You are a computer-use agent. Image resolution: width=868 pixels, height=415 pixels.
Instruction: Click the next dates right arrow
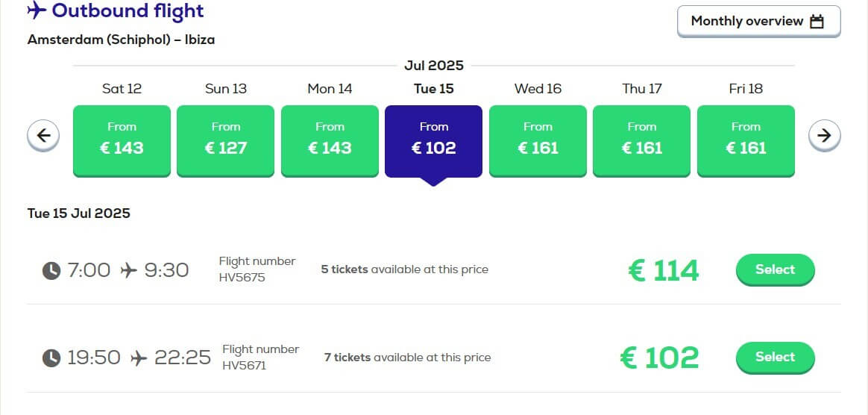(824, 135)
